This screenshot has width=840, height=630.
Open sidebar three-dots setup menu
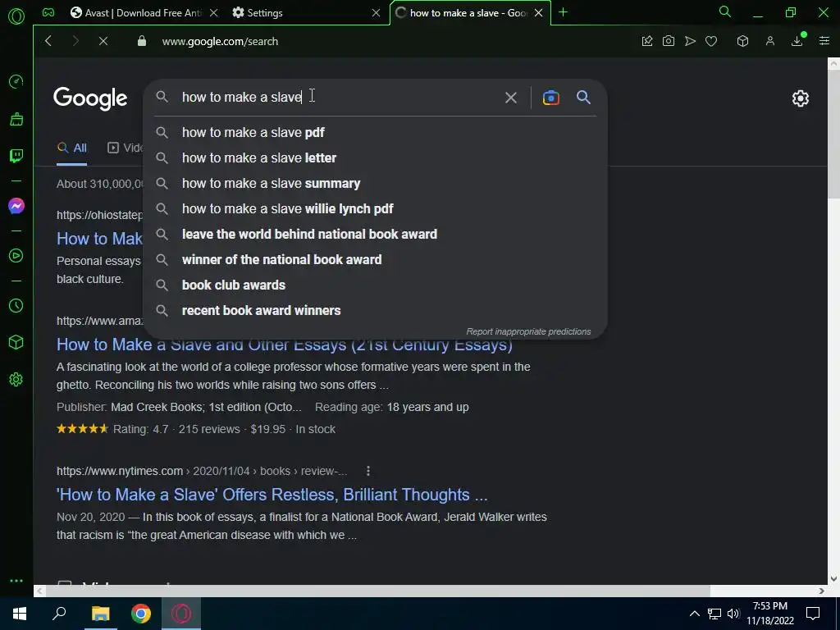(x=16, y=581)
